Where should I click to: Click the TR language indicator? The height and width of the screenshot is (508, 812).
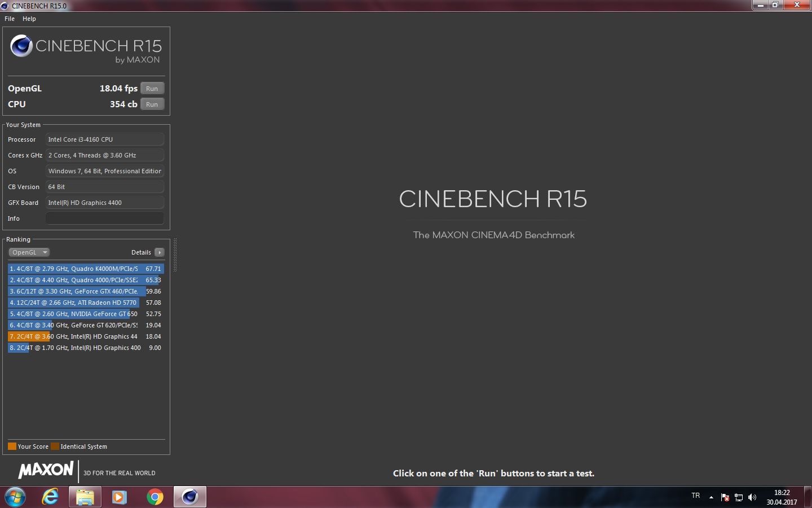coord(695,496)
